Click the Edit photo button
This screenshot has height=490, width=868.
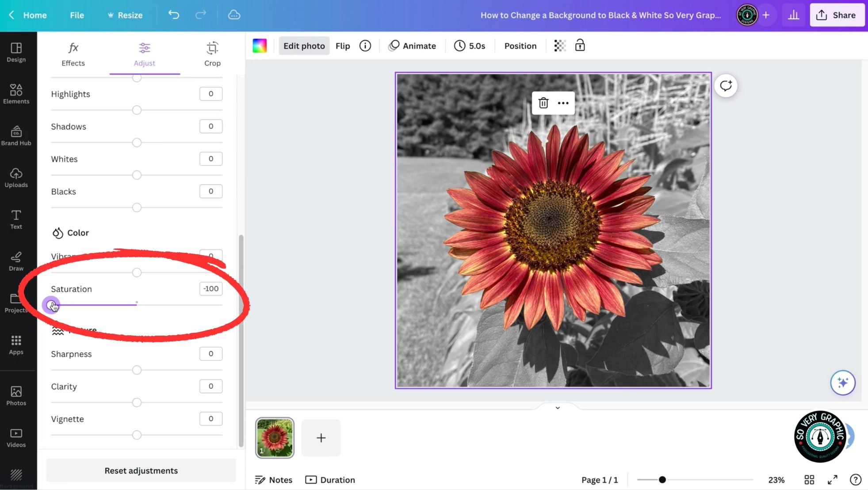[x=304, y=46]
